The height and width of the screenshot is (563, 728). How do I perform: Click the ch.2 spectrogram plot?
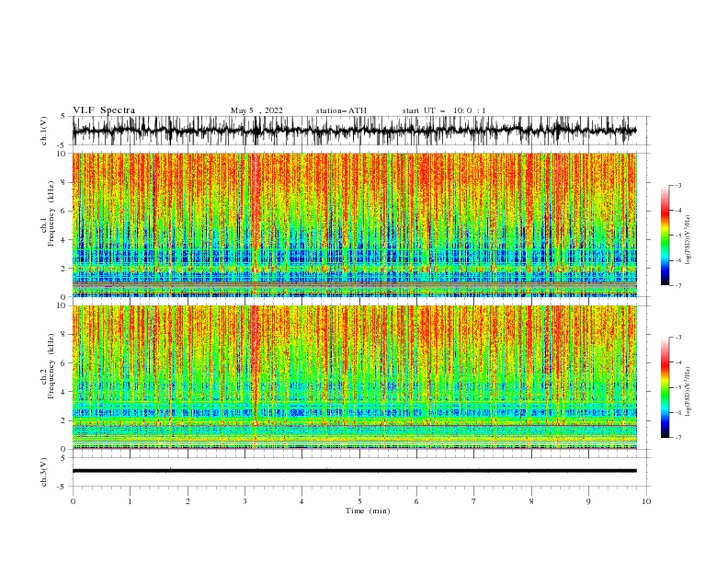point(354,377)
